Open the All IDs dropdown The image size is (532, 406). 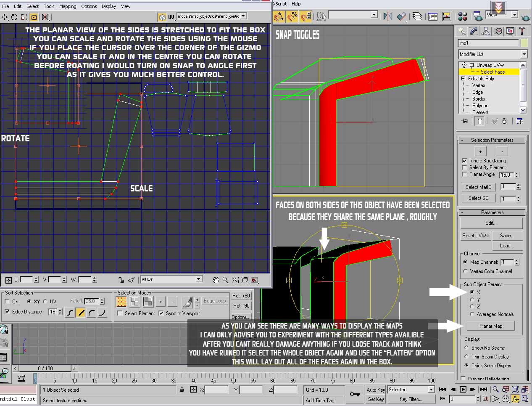(x=171, y=279)
